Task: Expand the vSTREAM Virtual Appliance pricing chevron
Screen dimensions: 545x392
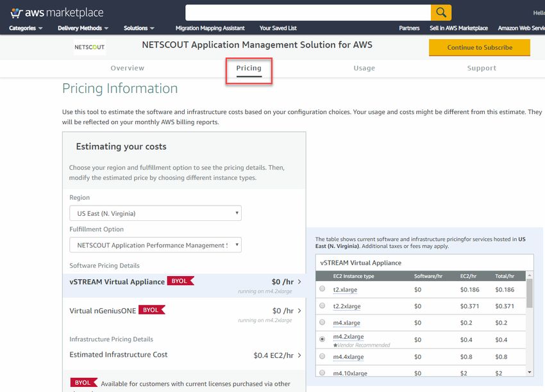Action: tap(299, 282)
